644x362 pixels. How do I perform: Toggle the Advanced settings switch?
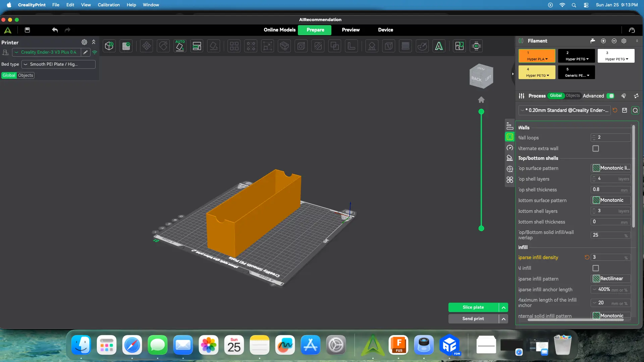(x=610, y=96)
